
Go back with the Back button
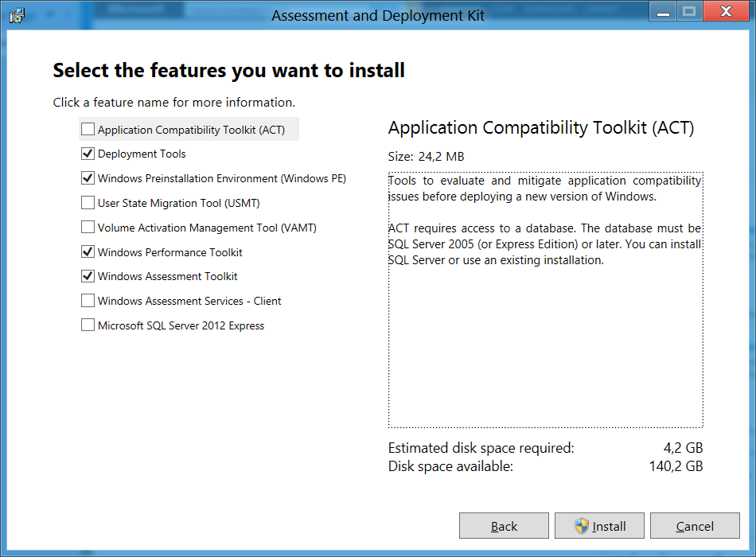coord(504,526)
